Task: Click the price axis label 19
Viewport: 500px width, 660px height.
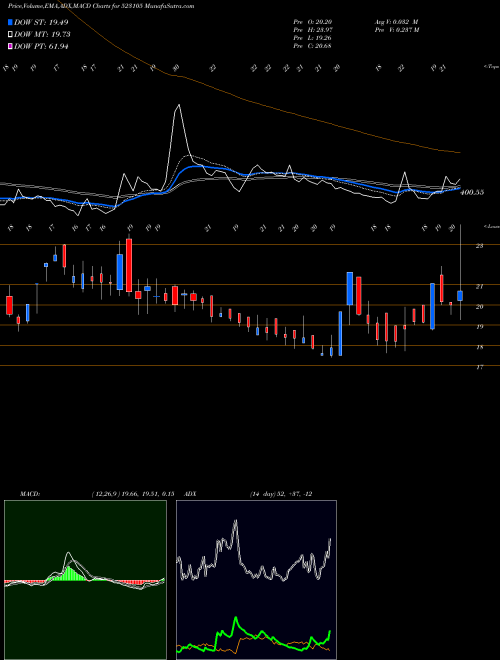Action: (479, 327)
